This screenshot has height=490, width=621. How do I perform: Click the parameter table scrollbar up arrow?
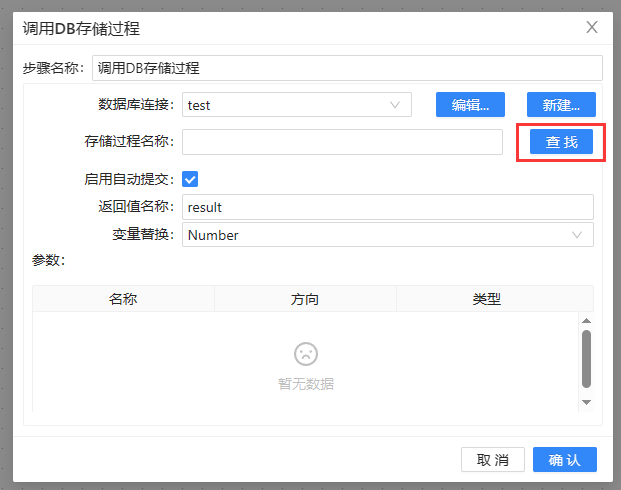[586, 319]
